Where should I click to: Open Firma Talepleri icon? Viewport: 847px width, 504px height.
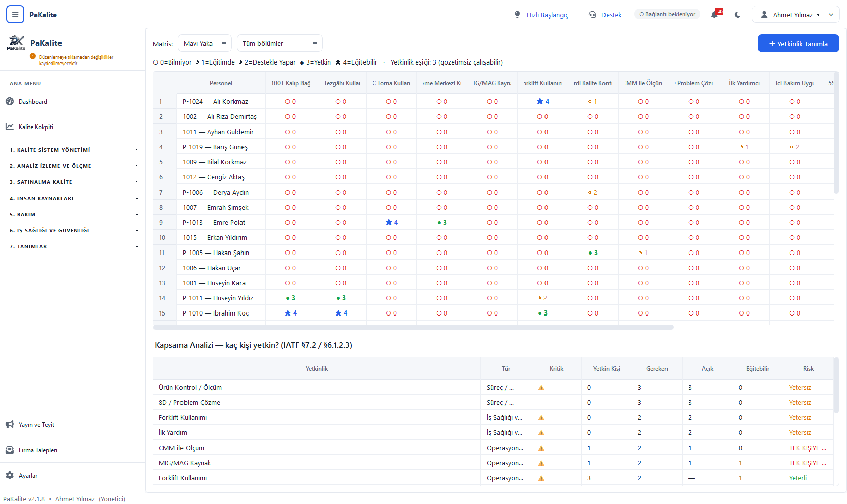(10, 450)
